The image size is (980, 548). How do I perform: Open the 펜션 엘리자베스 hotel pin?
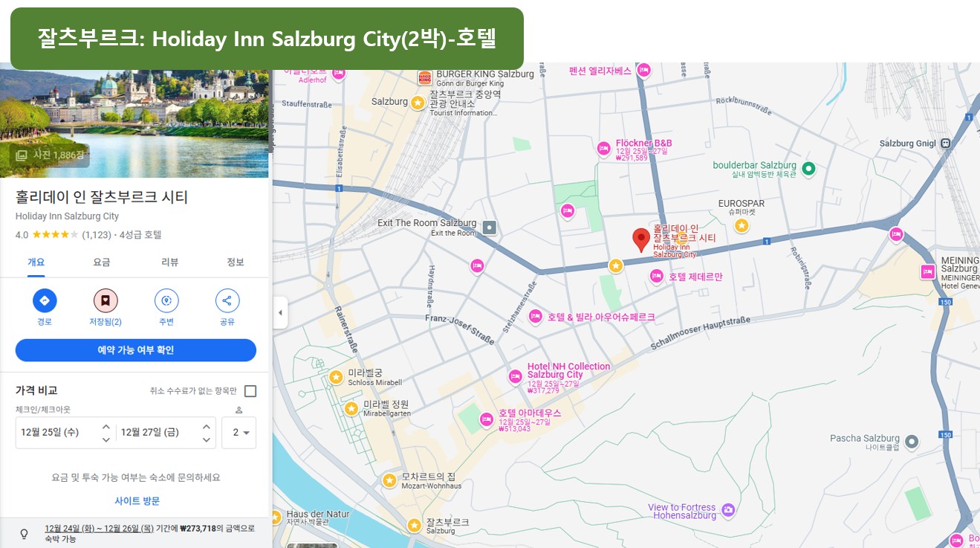tap(644, 71)
